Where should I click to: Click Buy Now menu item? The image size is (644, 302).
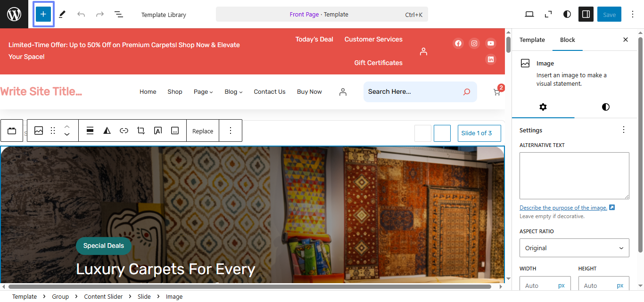[309, 92]
